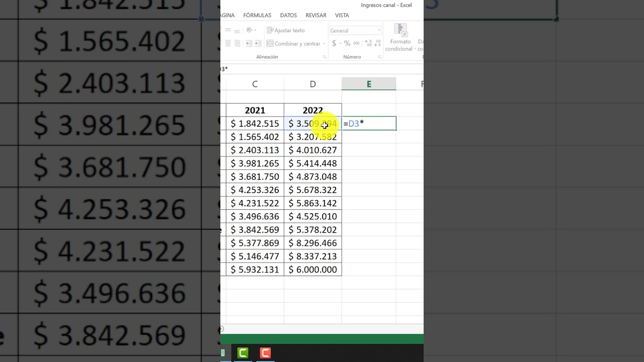Select cell with $ 4.231.522
This screenshot has width=644, height=362.
pyautogui.click(x=255, y=203)
